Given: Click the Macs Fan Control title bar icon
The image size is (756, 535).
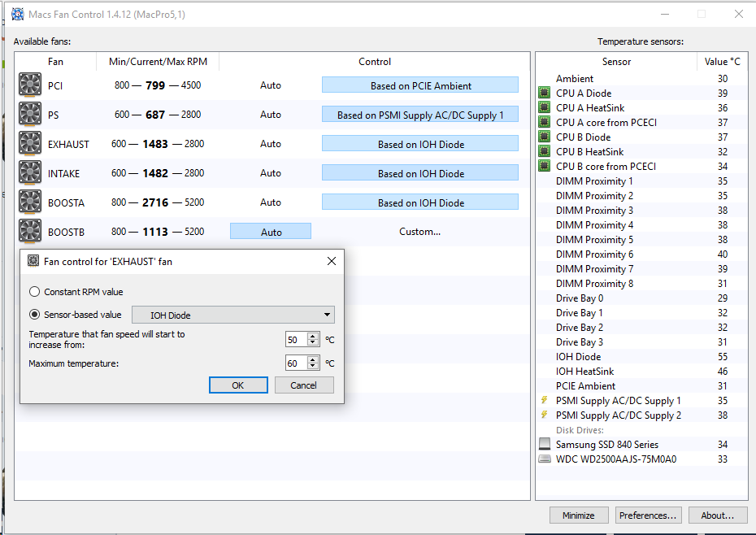Looking at the screenshot, I should tap(18, 14).
